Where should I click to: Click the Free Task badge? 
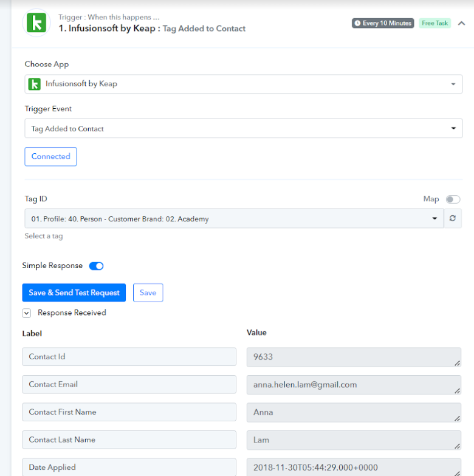(x=435, y=23)
